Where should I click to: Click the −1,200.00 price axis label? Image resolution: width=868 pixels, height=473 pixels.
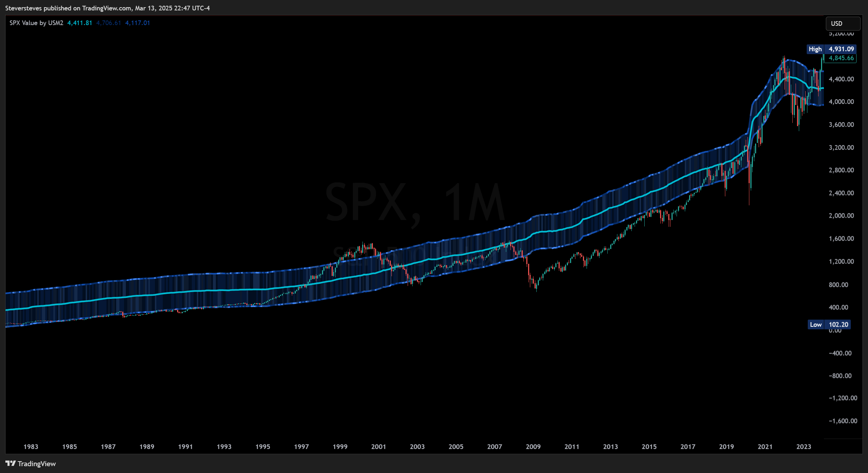pos(843,398)
